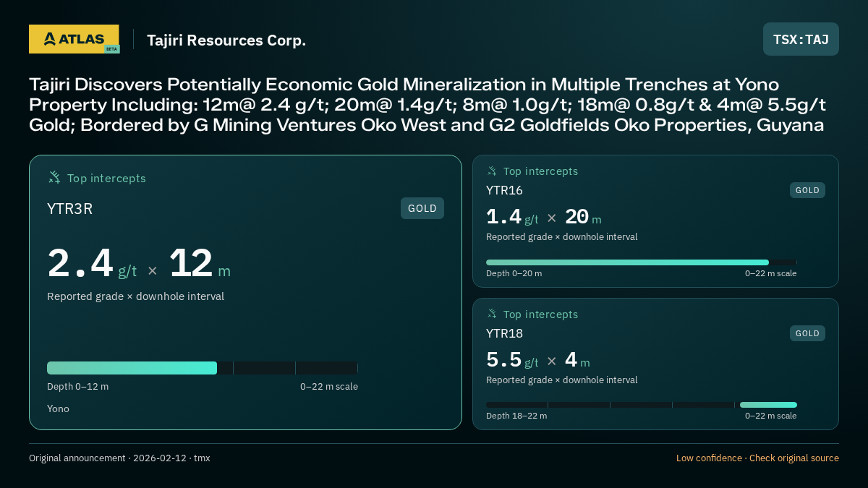
Task: Click 'Reported grade × downhole interval' under 2.4 g/t
Action: tap(135, 296)
